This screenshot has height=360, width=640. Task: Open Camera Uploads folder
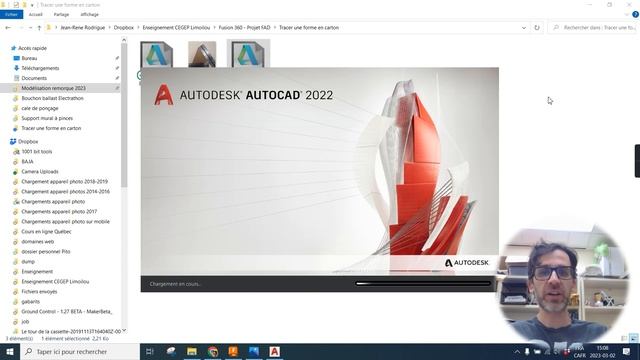[40, 171]
